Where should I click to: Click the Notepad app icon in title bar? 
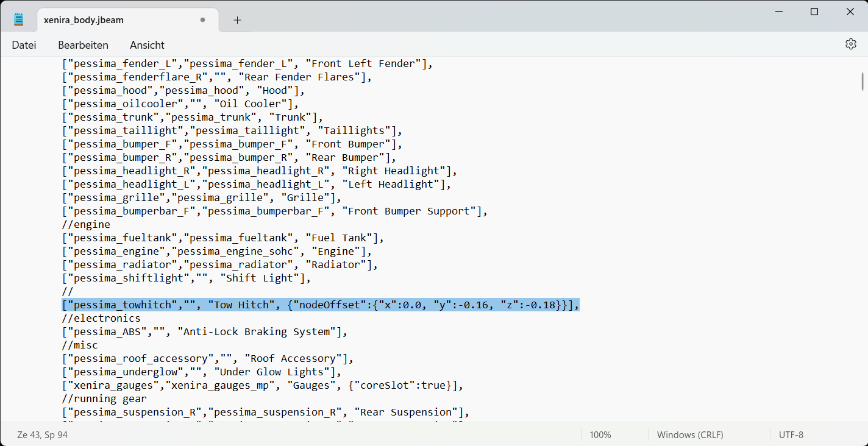coord(19,20)
